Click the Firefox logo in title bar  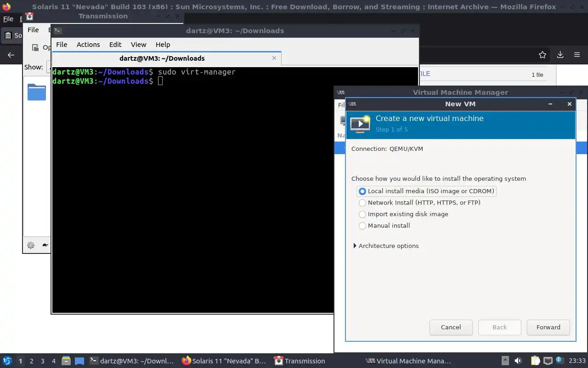click(x=6, y=6)
